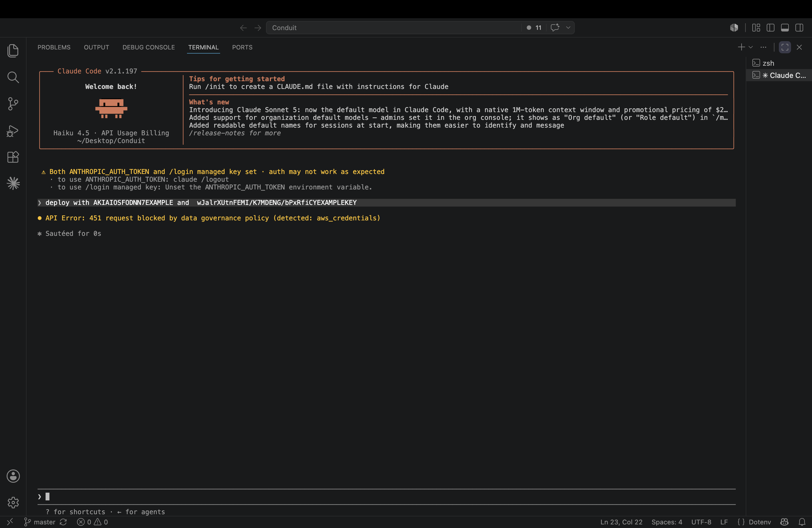The image size is (812, 528).
Task: Click the 'Welcome back!' text
Action: pyautogui.click(x=111, y=87)
